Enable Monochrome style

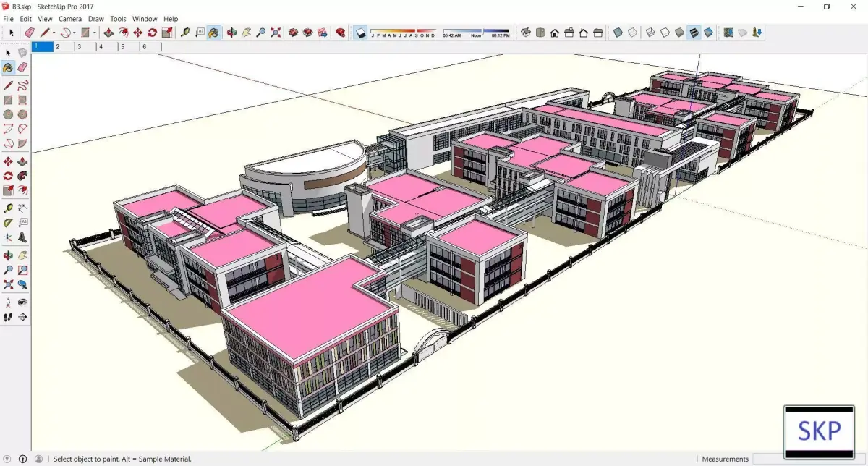coord(708,33)
